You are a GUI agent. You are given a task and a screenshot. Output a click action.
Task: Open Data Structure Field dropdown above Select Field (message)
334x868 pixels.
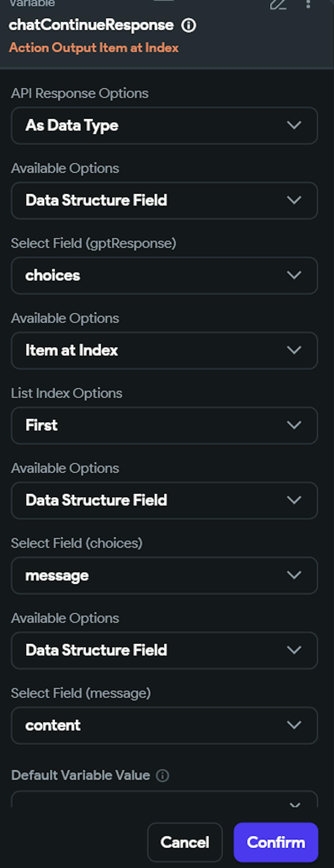(x=164, y=650)
